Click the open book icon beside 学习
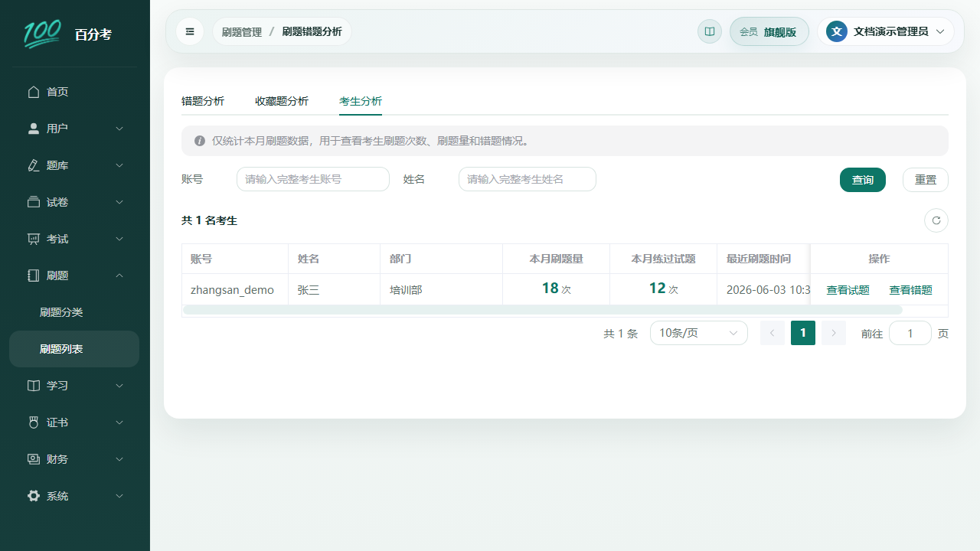 pyautogui.click(x=34, y=386)
